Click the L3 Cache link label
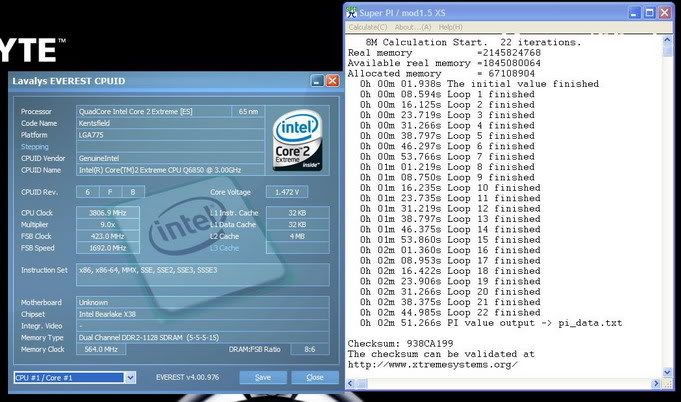 pyautogui.click(x=224, y=248)
